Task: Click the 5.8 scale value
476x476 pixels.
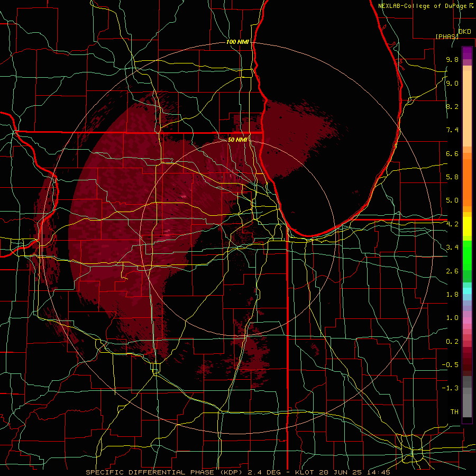Action: point(452,177)
